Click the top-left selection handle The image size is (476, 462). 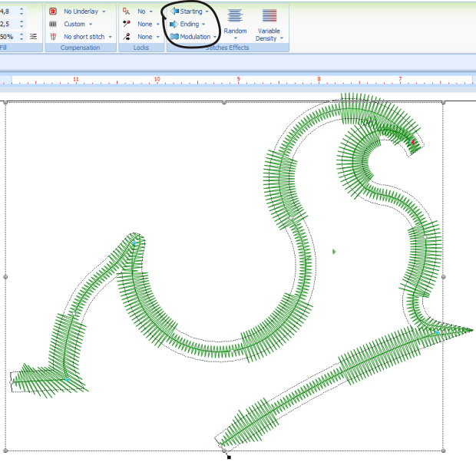coord(5,103)
